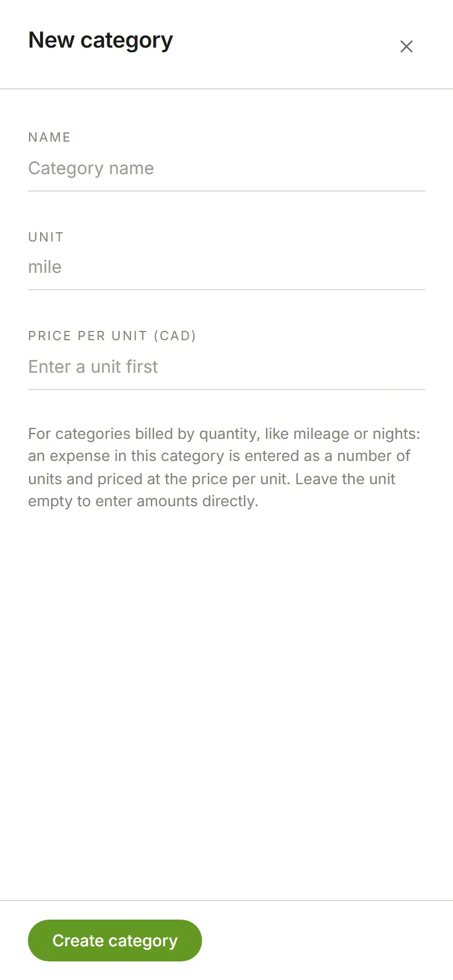Click the footer area beside Create category
453x980 pixels.
click(325, 941)
